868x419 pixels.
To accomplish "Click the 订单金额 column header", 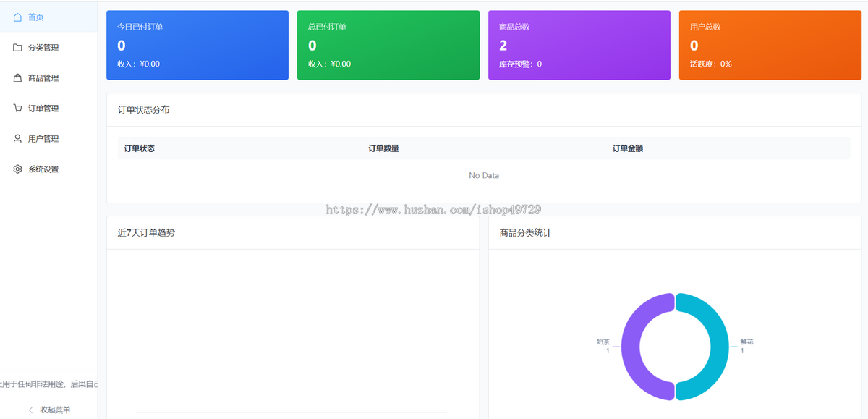I will point(628,148).
